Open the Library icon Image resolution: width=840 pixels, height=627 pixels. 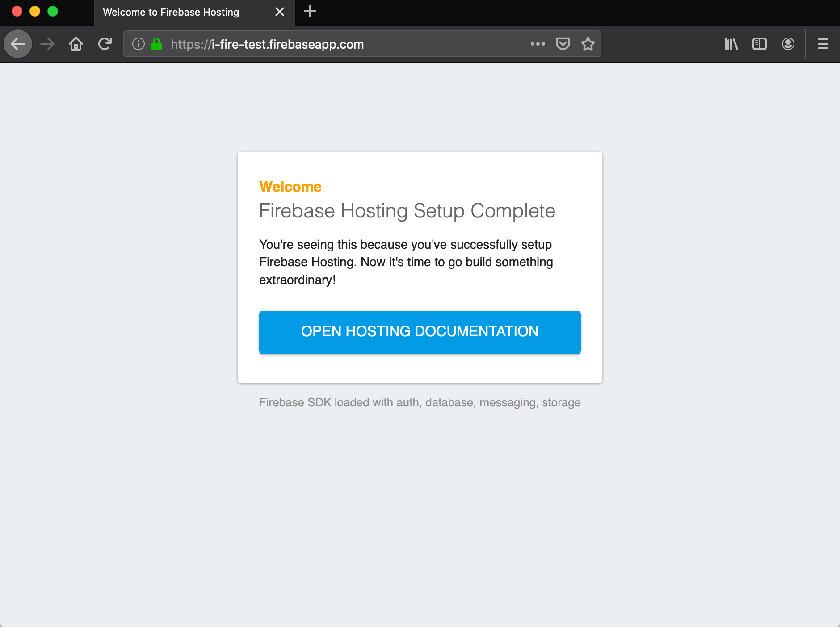click(x=731, y=44)
